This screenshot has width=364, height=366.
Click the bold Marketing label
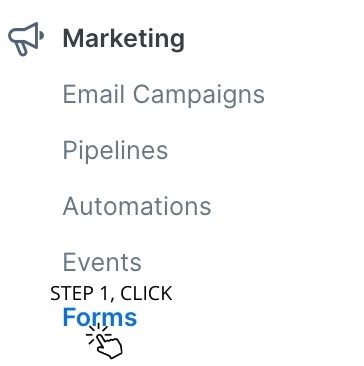pos(123,39)
